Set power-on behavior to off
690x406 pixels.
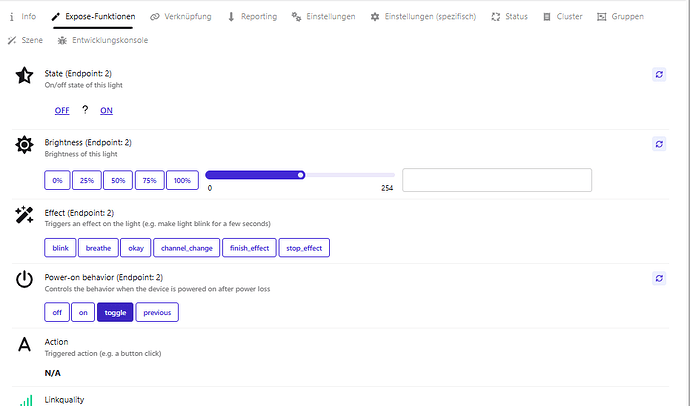pos(57,312)
